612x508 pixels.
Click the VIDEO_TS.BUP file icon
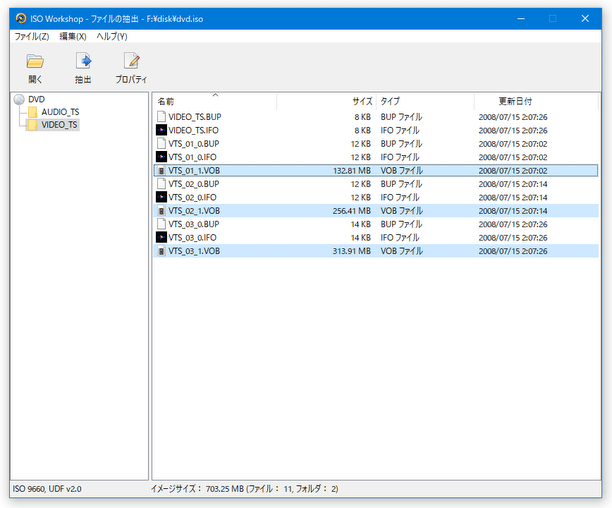(161, 117)
